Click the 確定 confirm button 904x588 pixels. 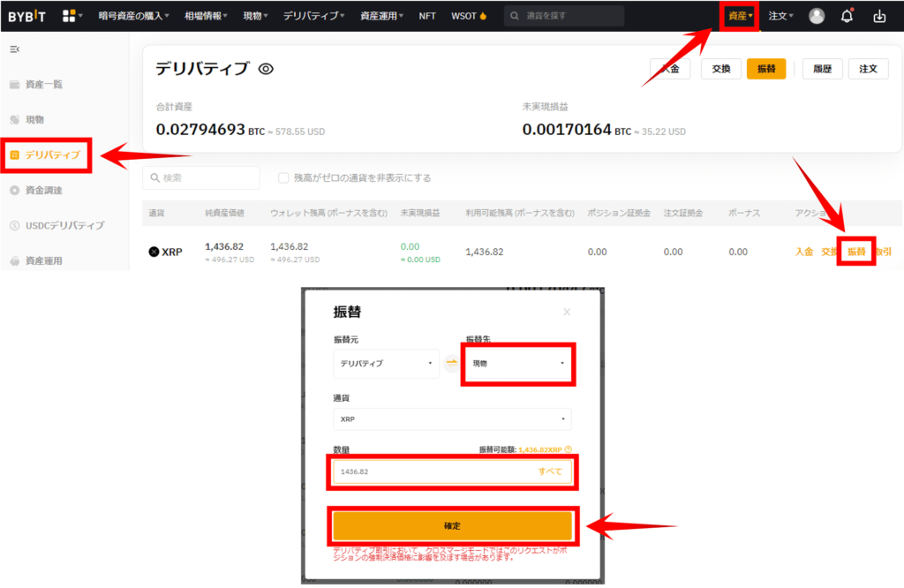point(453,525)
